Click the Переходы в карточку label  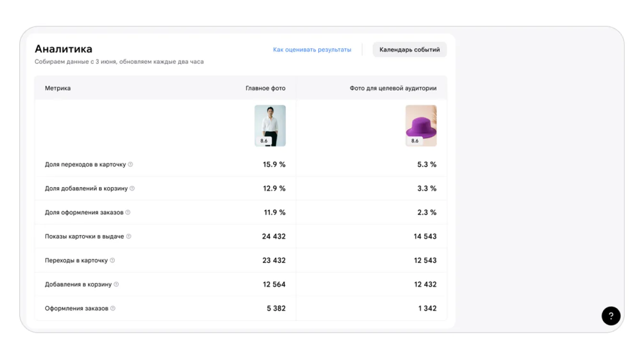[x=77, y=260]
